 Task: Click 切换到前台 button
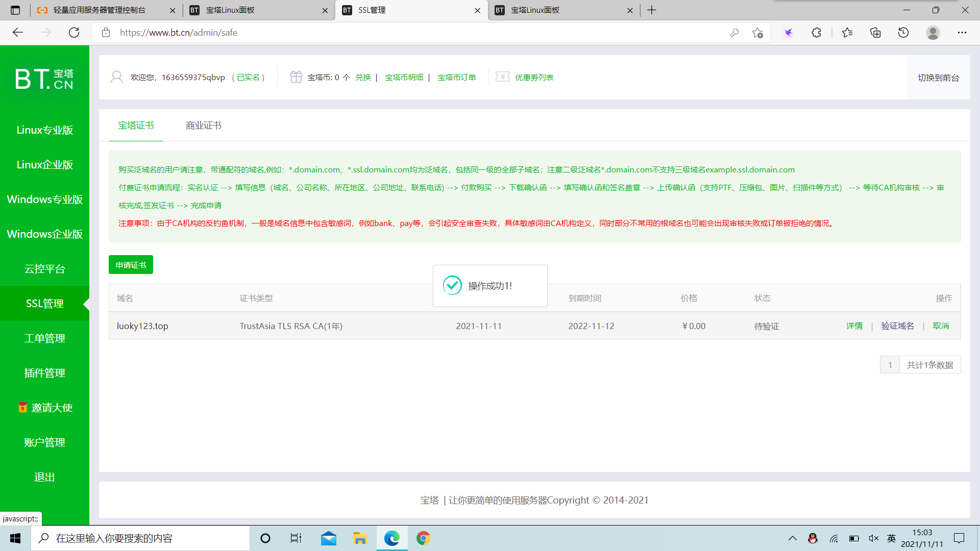[x=938, y=78]
